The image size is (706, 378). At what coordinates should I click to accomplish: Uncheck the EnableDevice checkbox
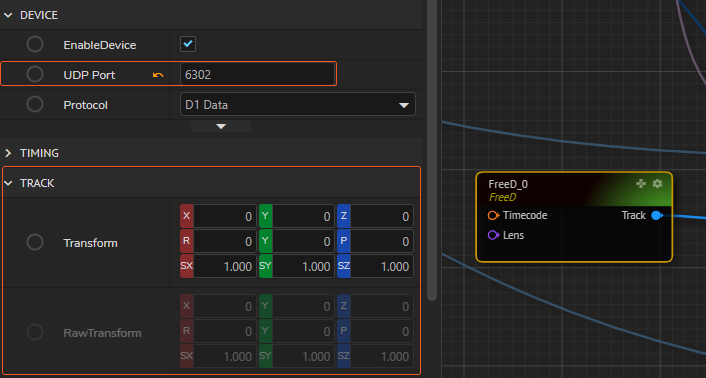point(188,44)
